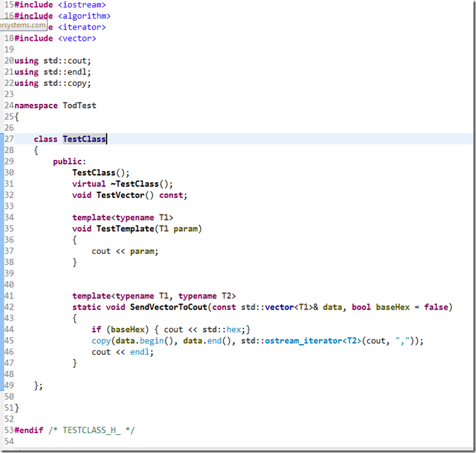Click 'TESTCLASS_H_' comment on line 53

[91, 430]
